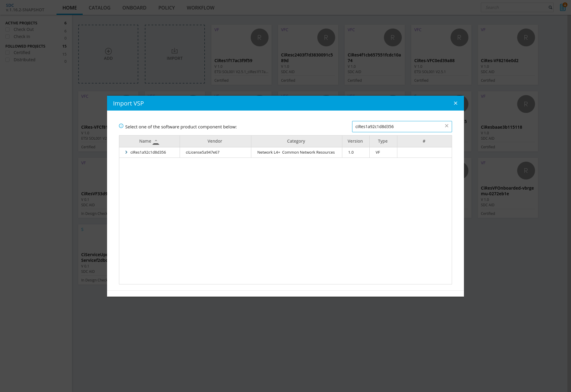Image resolution: width=571 pixels, height=392 pixels.
Task: Enable the Certified filter checkbox
Action: [x=8, y=53]
